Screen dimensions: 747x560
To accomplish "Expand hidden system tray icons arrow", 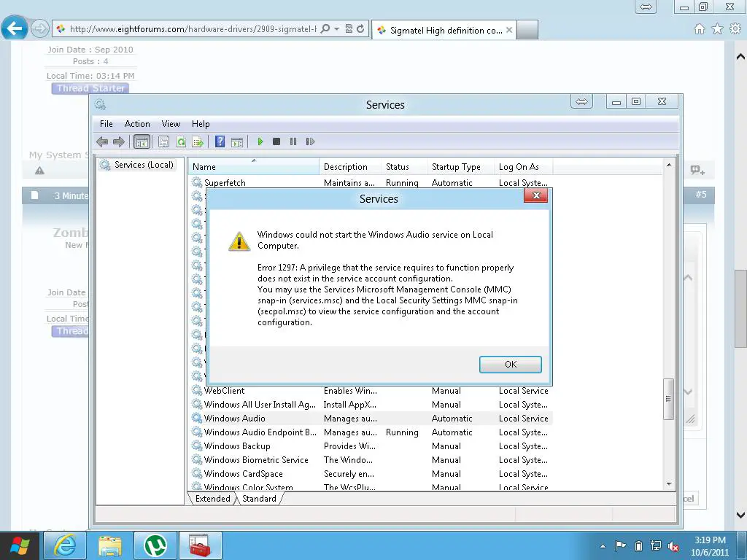I will 603,545.
